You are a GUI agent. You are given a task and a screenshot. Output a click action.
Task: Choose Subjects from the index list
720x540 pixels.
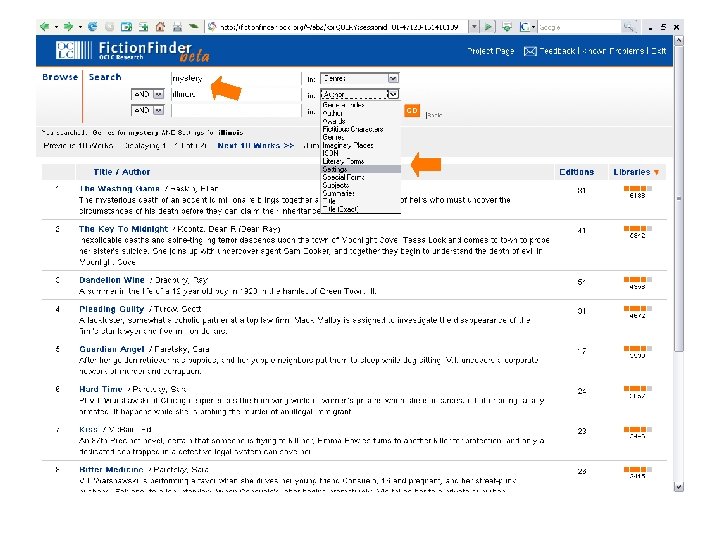tap(360, 186)
